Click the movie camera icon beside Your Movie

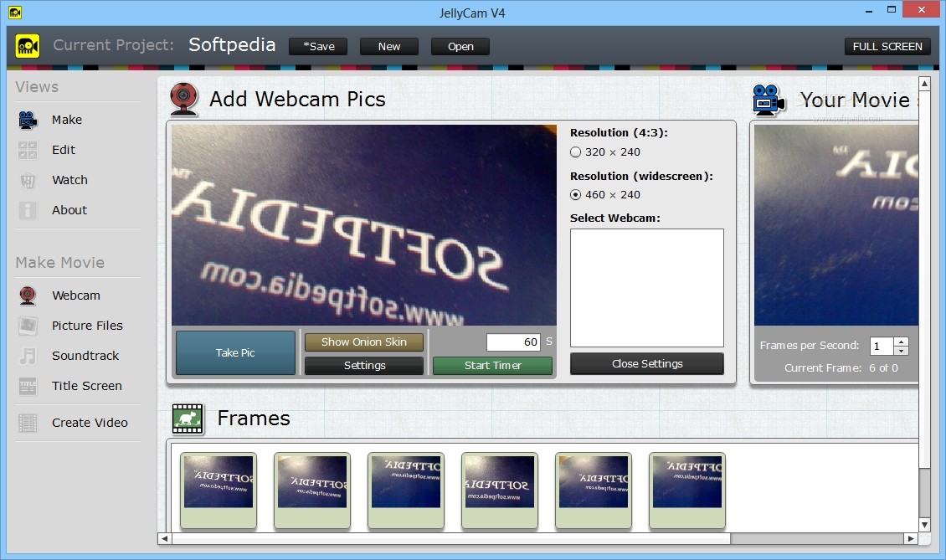tap(769, 100)
